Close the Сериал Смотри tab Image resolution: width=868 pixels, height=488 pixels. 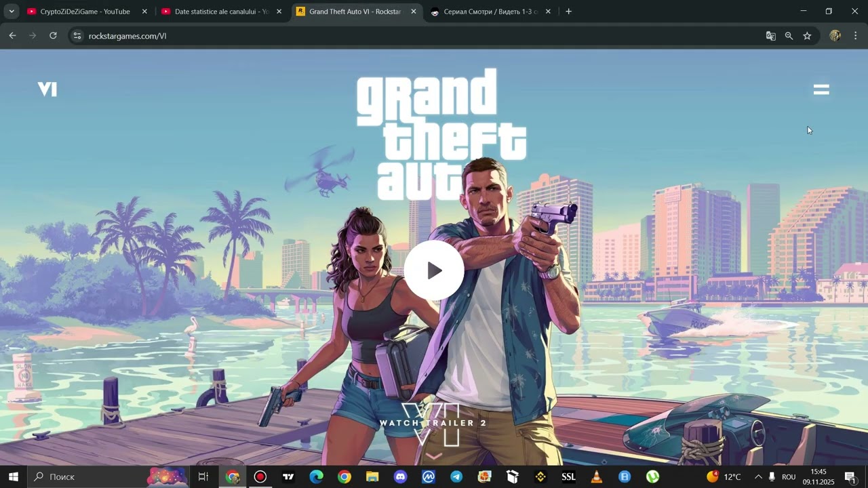pos(548,12)
